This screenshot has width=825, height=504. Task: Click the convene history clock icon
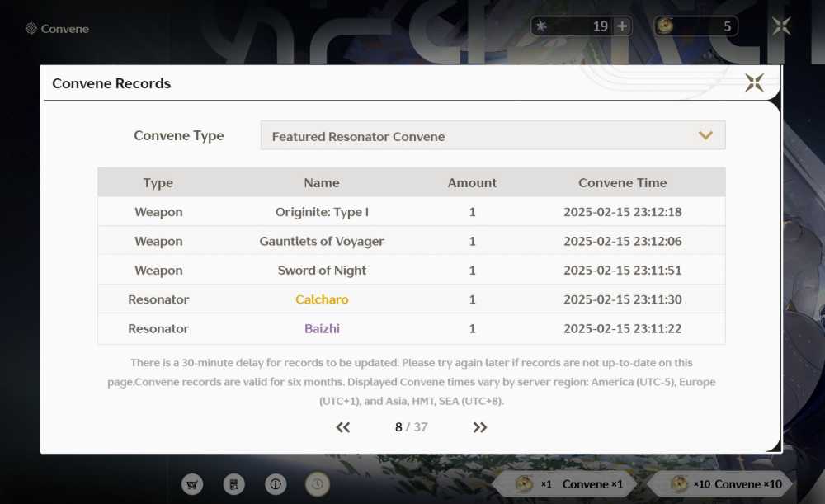(x=318, y=484)
